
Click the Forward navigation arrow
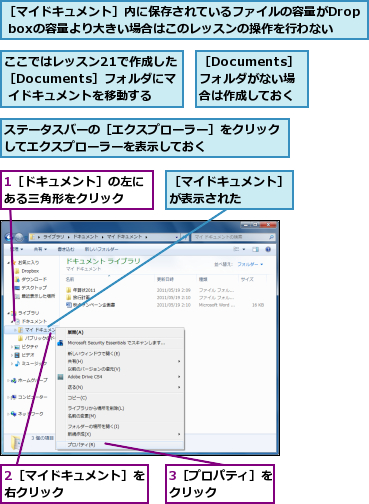click(x=19, y=237)
